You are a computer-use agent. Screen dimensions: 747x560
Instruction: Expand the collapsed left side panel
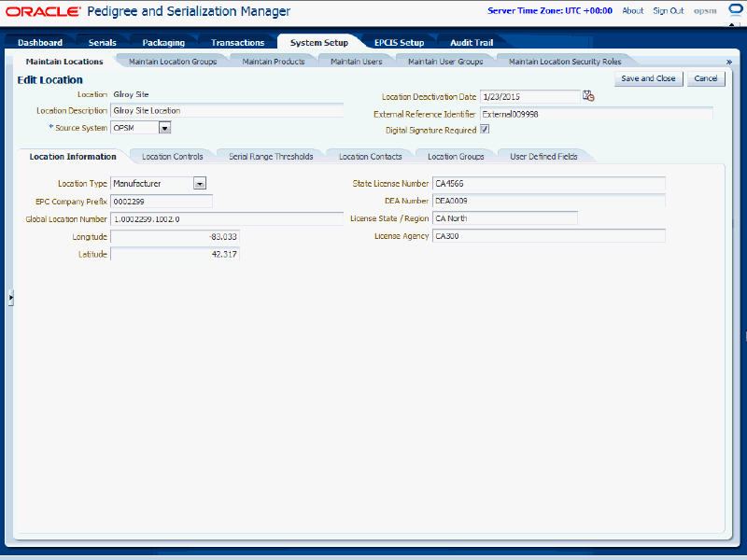[x=11, y=298]
